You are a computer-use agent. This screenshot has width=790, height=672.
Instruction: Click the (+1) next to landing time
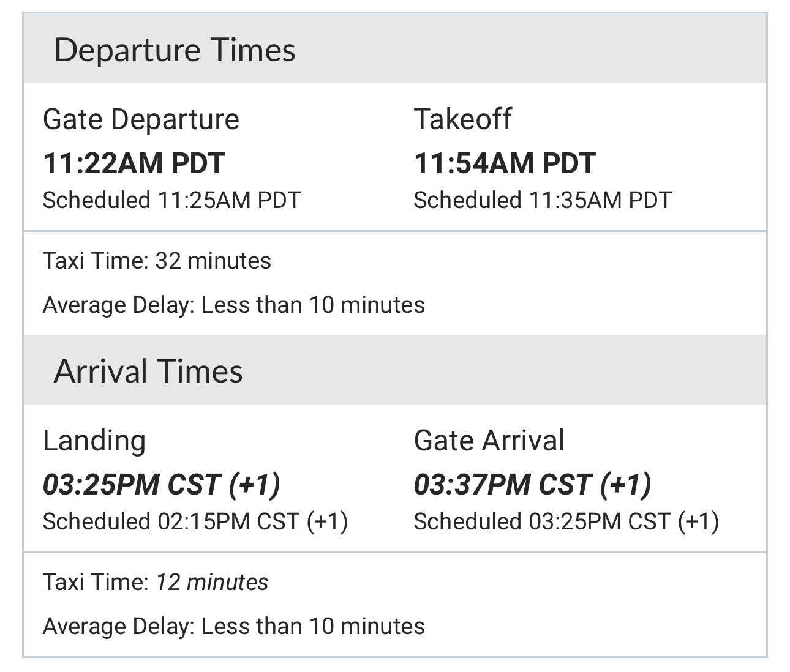point(255,485)
